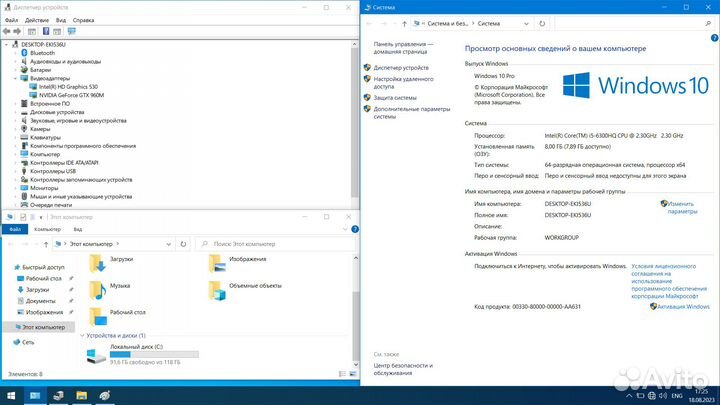Click the Explorer ribbon help icon
The height and width of the screenshot is (405, 720).
pos(355,229)
